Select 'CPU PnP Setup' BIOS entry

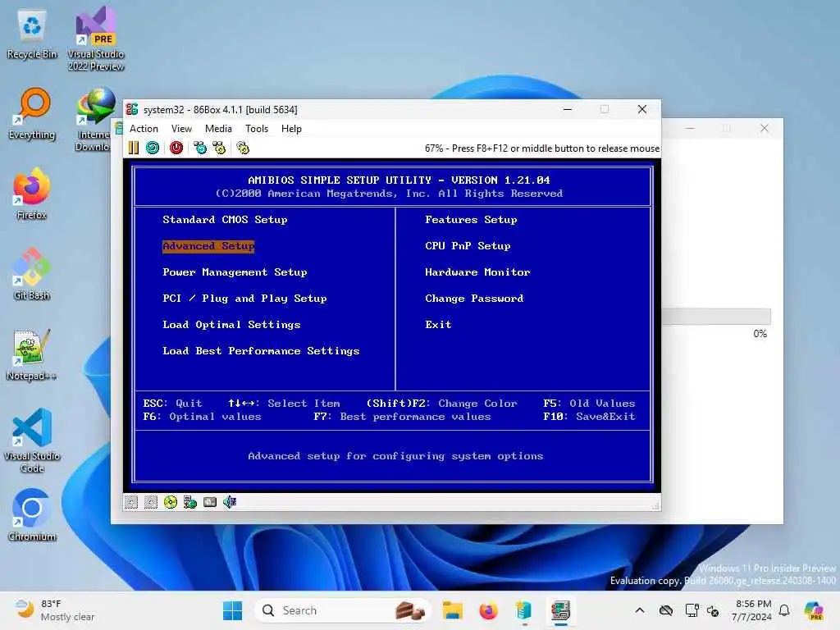(468, 246)
